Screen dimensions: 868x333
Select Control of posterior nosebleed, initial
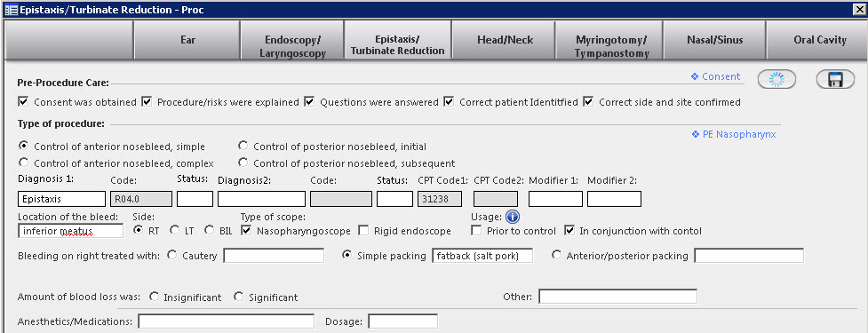[x=243, y=146]
